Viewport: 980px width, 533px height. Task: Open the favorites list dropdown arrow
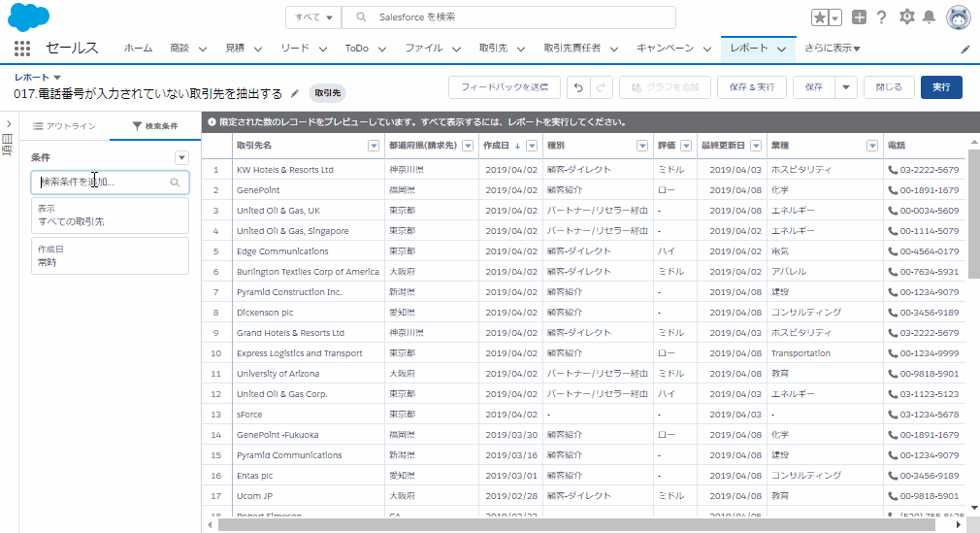[x=835, y=18]
